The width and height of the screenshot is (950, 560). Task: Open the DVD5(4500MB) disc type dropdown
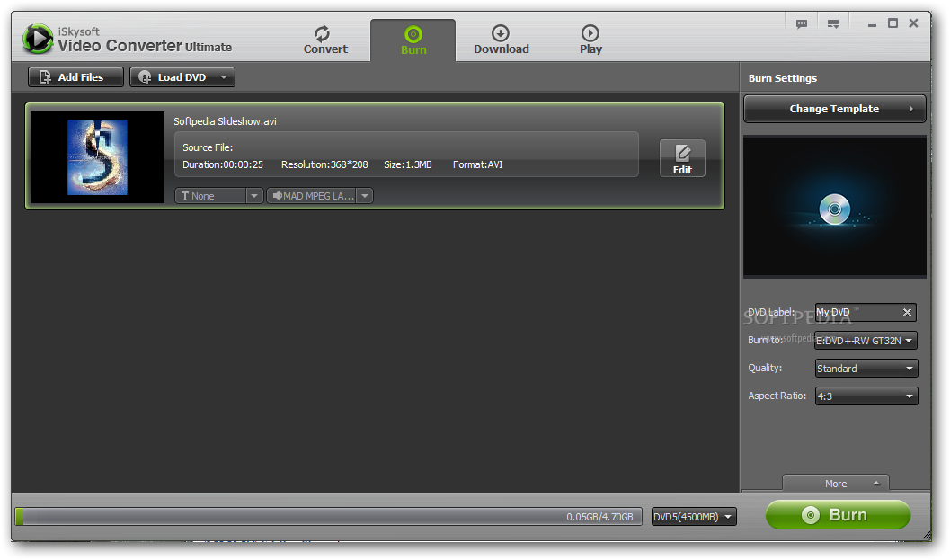[x=694, y=517]
